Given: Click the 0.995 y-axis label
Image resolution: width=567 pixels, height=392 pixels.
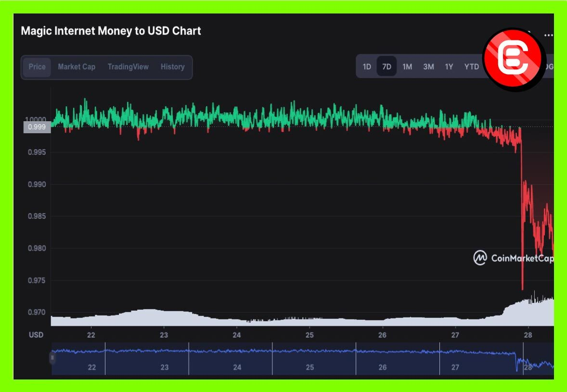Looking at the screenshot, I should click(37, 152).
